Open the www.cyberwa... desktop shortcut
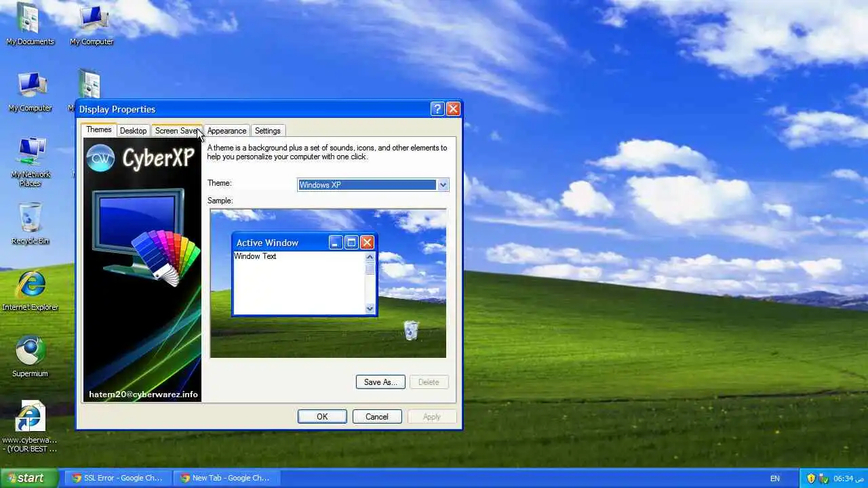The height and width of the screenshot is (488, 868). click(30, 426)
